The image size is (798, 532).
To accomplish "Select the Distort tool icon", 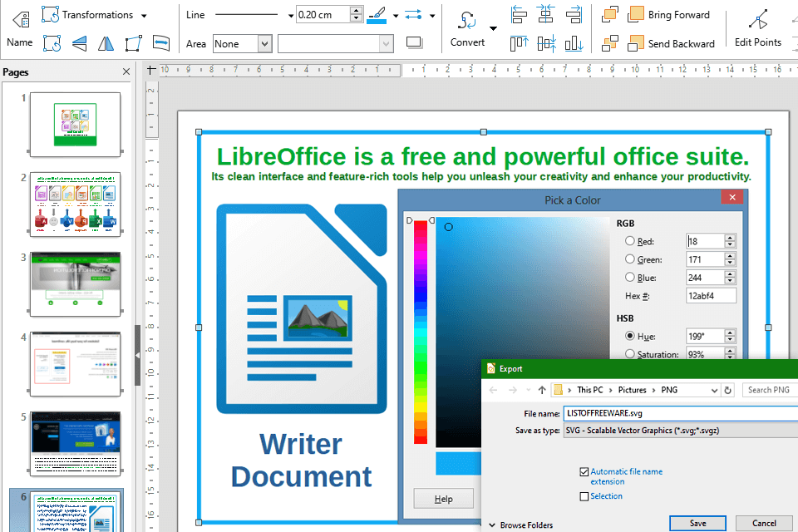I will pos(133,43).
